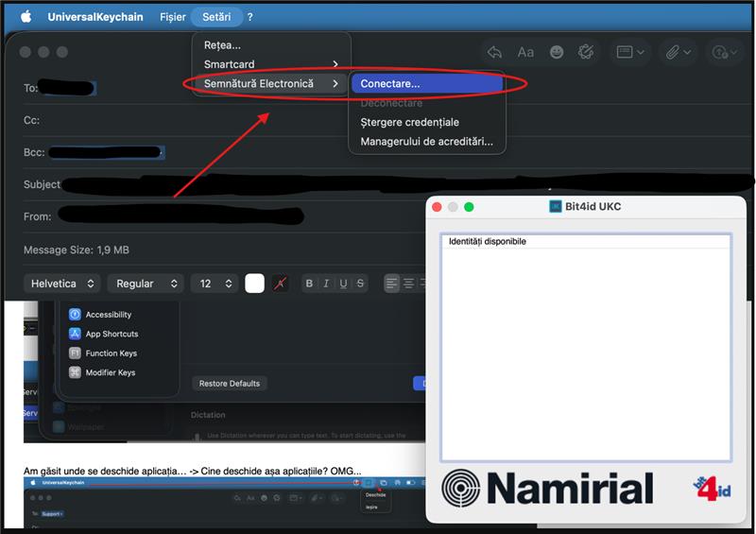756x534 pixels.
Task: Select Conectare... in the submenu
Action: (x=427, y=83)
